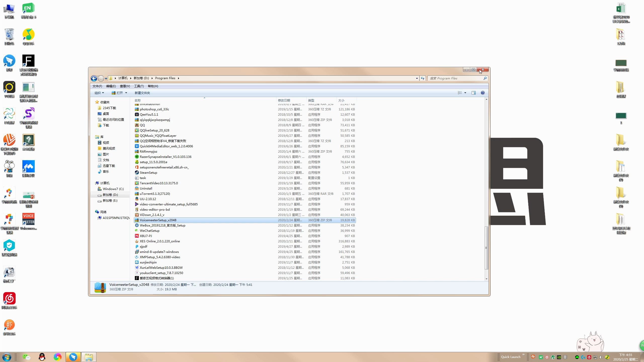Click the refresh button beside address bar
The image size is (644, 362).
(x=423, y=78)
